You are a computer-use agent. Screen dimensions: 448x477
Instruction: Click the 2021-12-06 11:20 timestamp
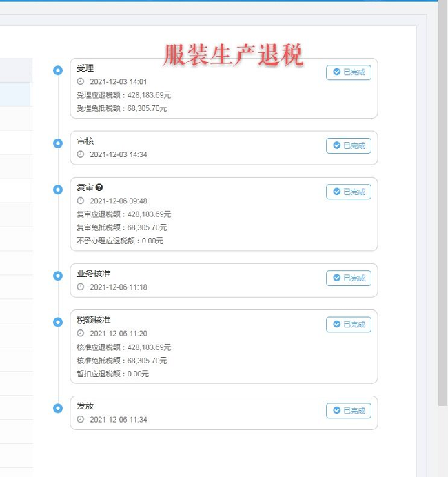point(119,334)
